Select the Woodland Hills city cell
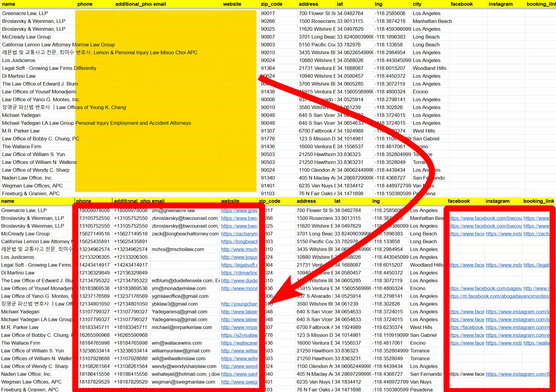The width and height of the screenshot is (556, 392). [429, 68]
